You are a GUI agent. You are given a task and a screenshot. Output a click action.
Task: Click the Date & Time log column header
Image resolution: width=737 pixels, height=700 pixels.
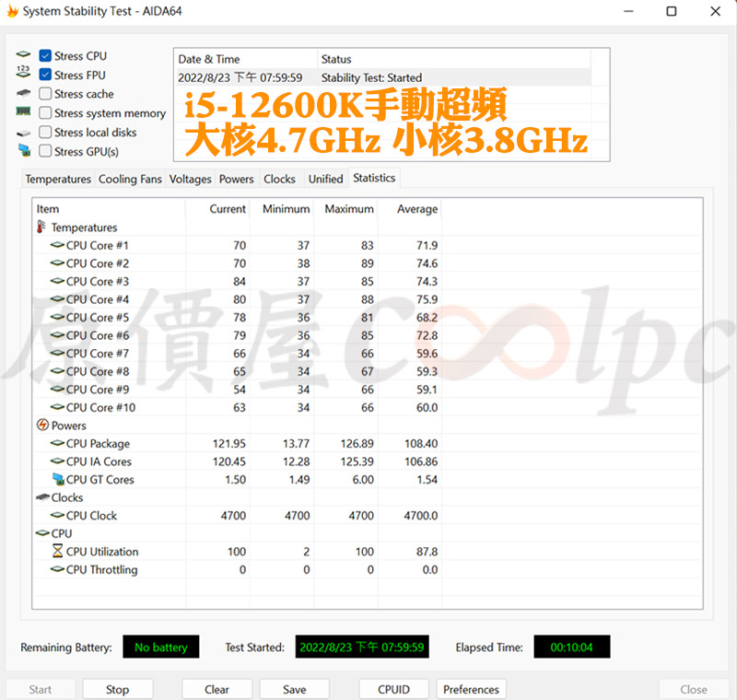coord(246,59)
